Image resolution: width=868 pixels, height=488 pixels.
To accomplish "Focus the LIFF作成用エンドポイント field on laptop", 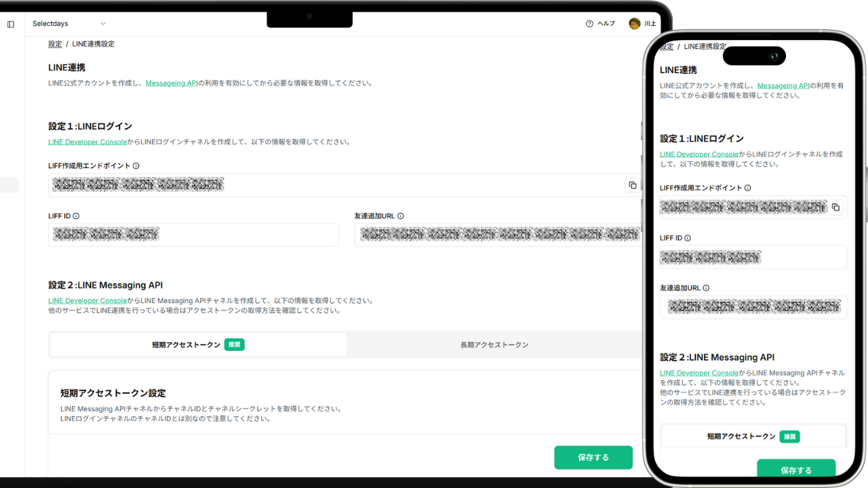I will (345, 185).
